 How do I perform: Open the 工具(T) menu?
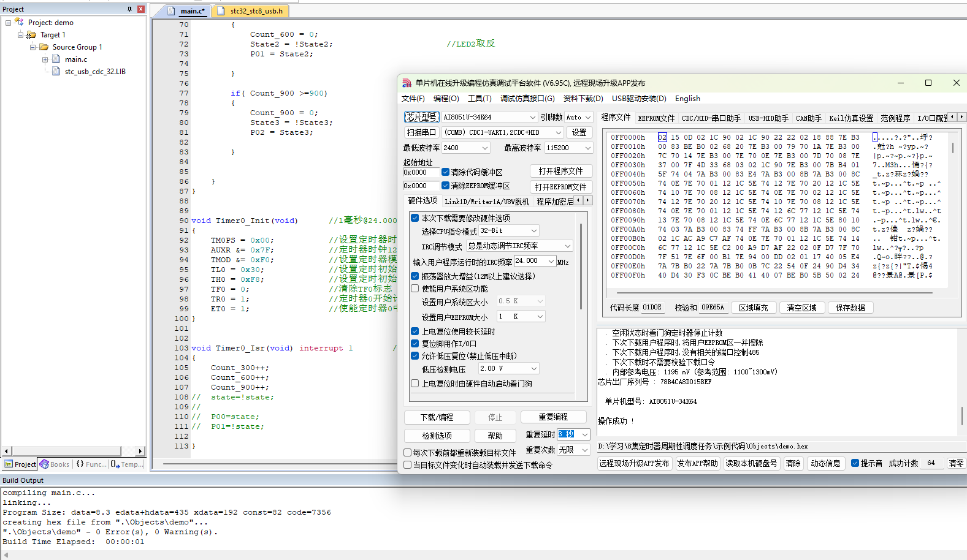(480, 98)
